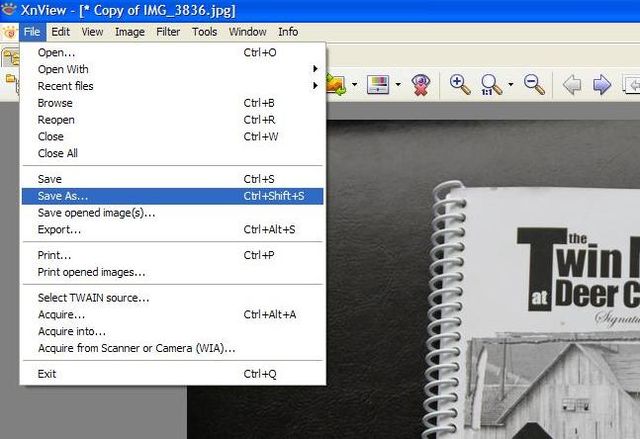Open the Tools menu
The width and height of the screenshot is (640, 439).
(204, 32)
